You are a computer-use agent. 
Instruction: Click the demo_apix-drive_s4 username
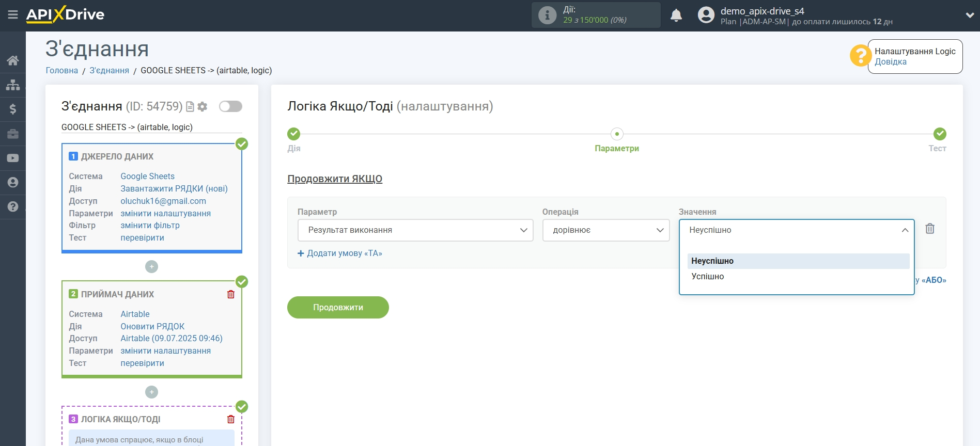(x=763, y=11)
